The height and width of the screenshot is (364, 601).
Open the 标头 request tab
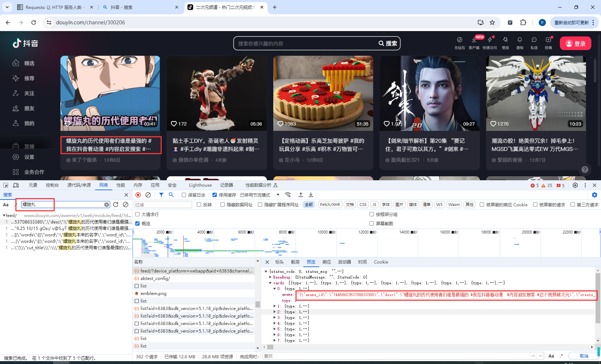[279, 262]
